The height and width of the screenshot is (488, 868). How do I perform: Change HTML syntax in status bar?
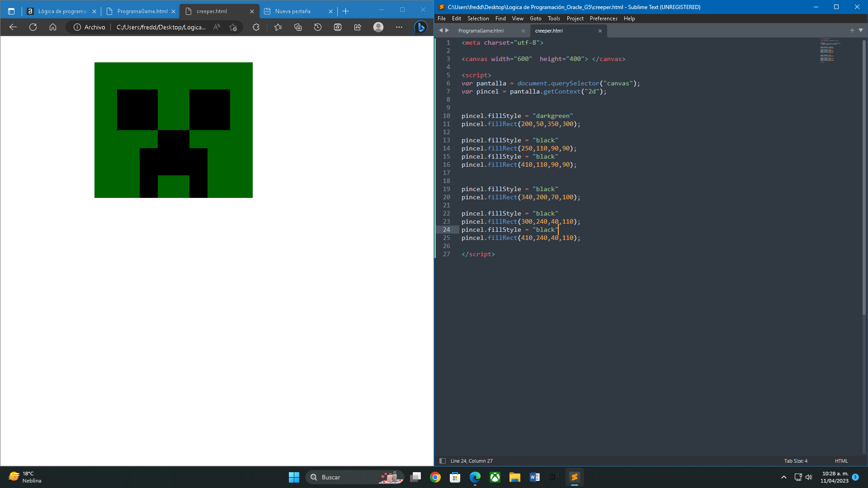tap(841, 461)
